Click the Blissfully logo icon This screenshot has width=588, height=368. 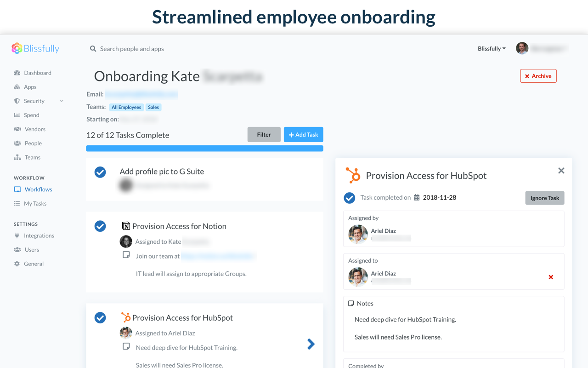17,48
